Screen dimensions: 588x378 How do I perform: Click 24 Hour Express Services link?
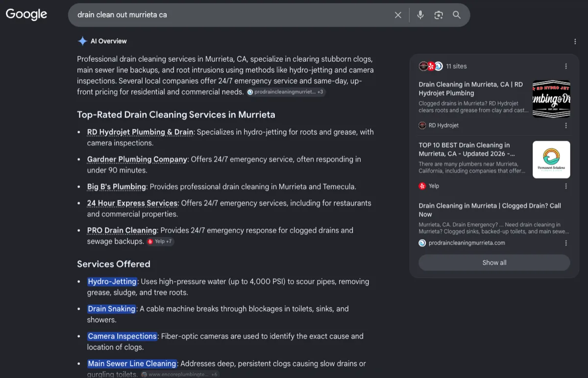[132, 203]
